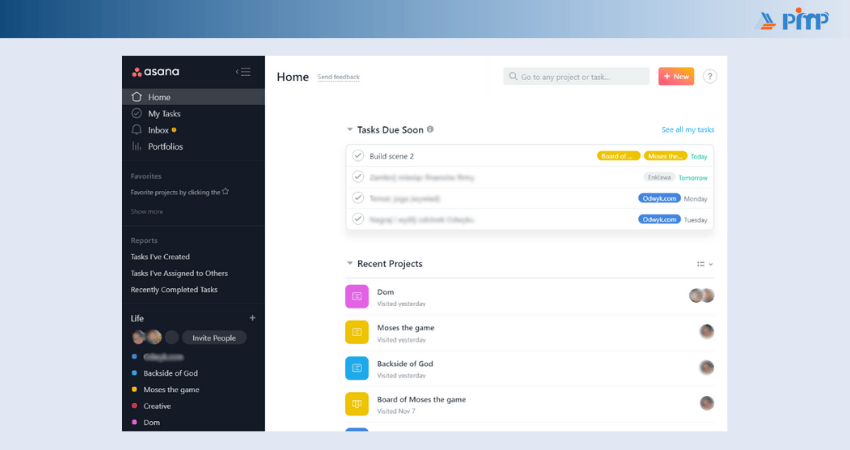
Task: Open Backside of God in the sidebar
Action: [170, 373]
